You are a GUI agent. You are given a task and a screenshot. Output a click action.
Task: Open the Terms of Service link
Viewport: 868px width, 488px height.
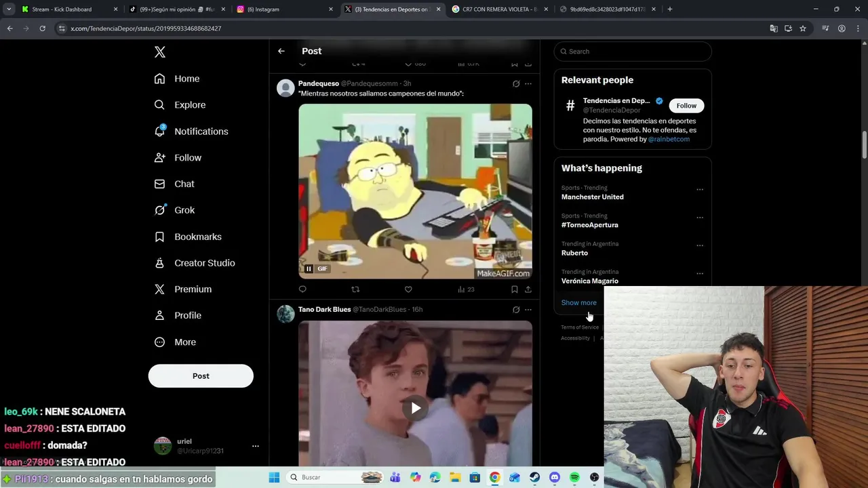[x=580, y=327]
